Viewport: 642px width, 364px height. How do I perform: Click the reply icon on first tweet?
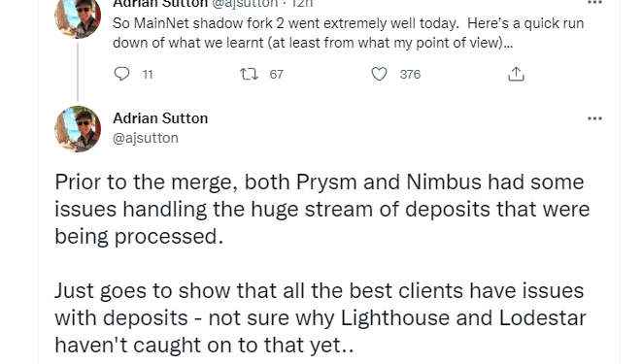pos(121,74)
